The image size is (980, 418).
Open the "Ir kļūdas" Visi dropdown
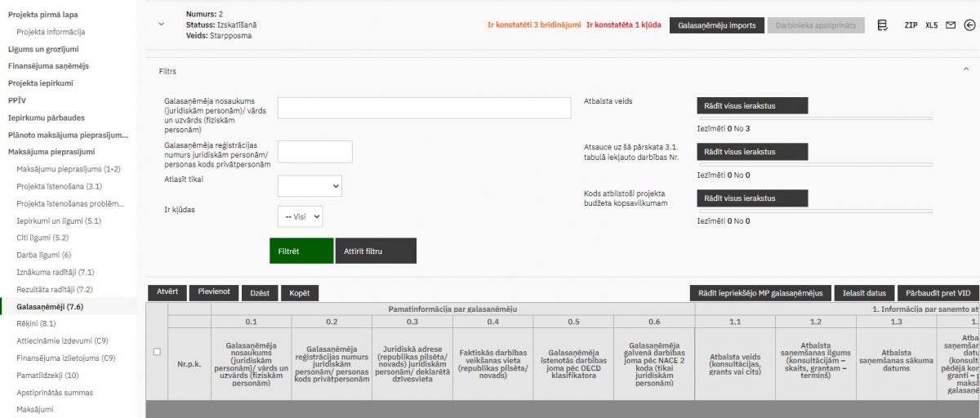300,216
